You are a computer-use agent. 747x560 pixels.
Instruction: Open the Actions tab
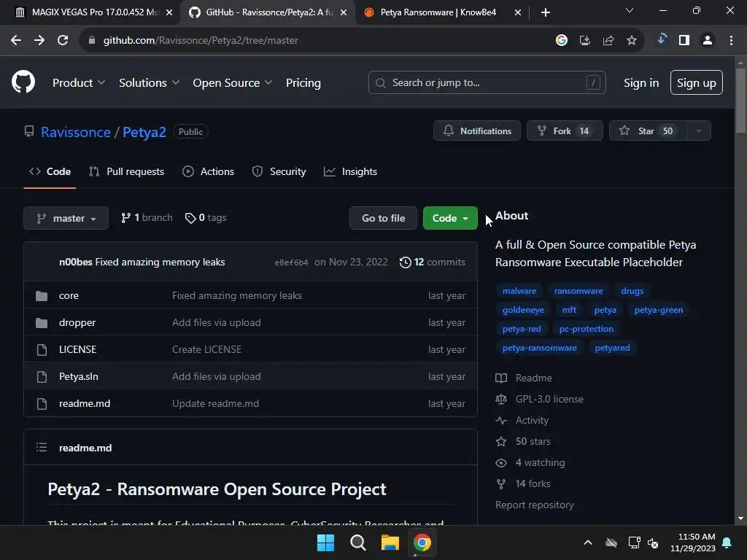pos(208,171)
